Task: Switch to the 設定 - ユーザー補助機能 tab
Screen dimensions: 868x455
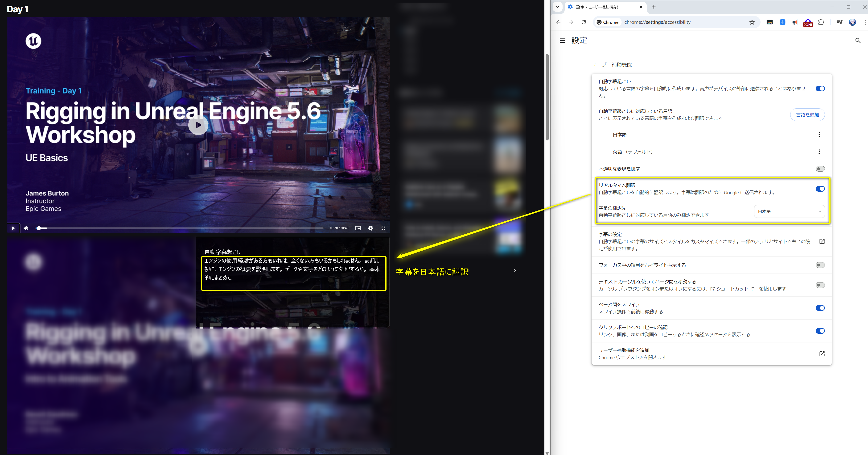Action: (603, 7)
